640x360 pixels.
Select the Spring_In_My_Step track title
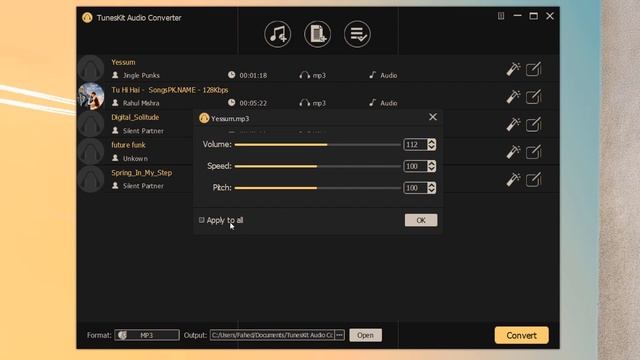[142, 173]
